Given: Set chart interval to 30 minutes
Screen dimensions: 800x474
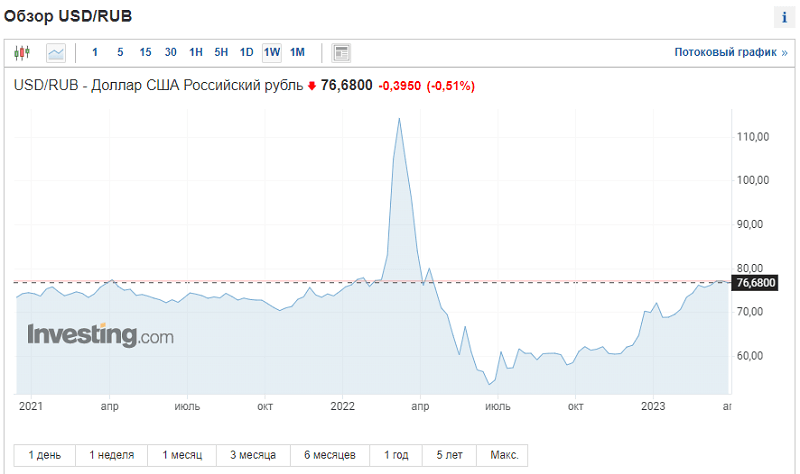Looking at the screenshot, I should point(170,52).
